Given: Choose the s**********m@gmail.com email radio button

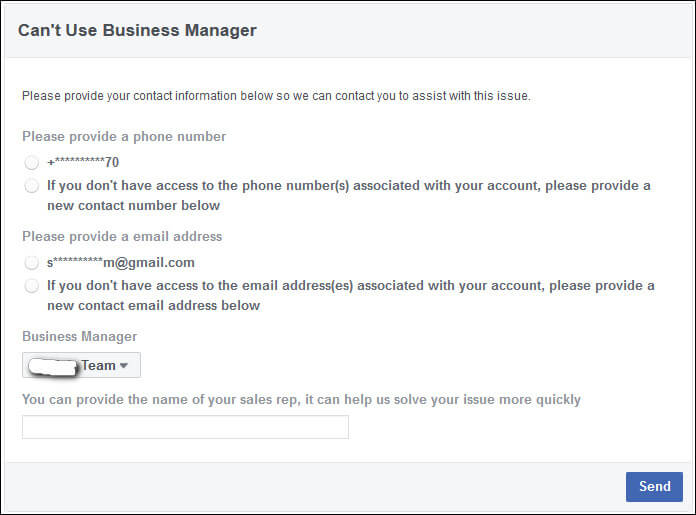Looking at the screenshot, I should [x=32, y=263].
